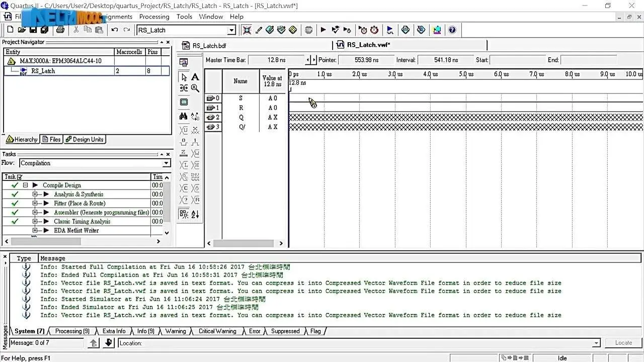Save the waveform with the floppy icon

pyautogui.click(x=33, y=30)
